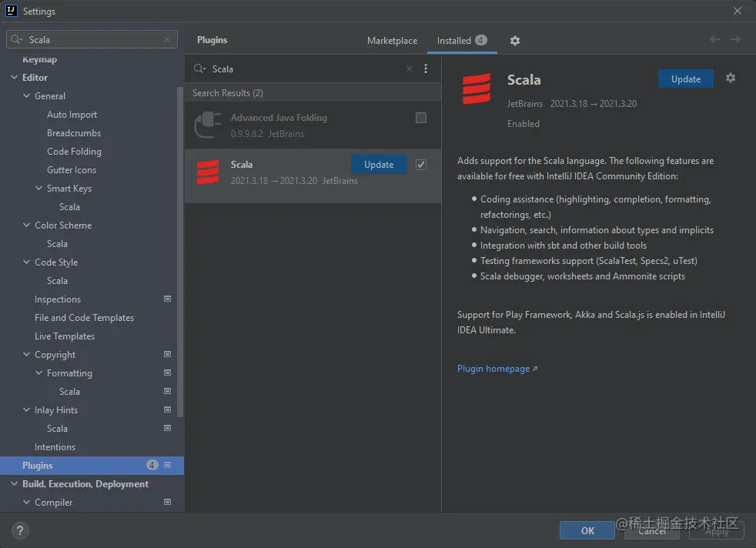Open File and Code Templates settings

point(85,318)
